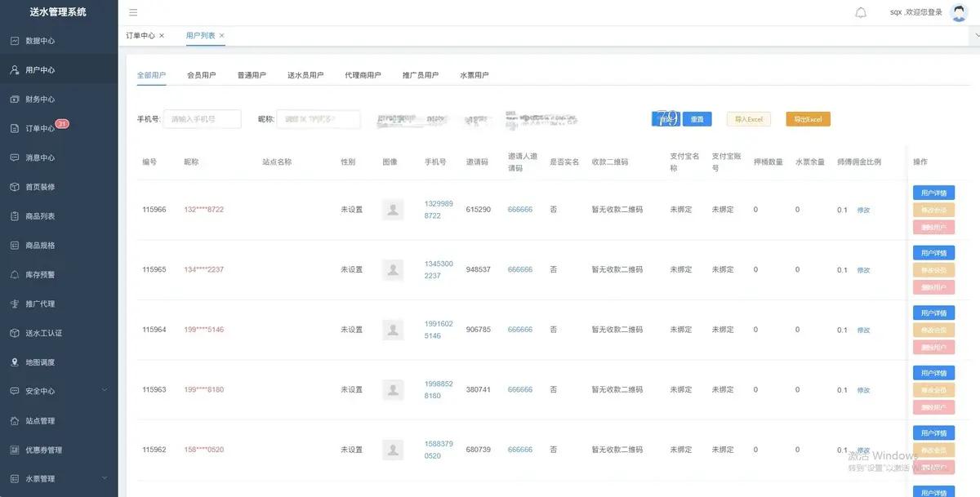Click nickname link 134****2237
The height and width of the screenshot is (497, 980).
click(204, 269)
